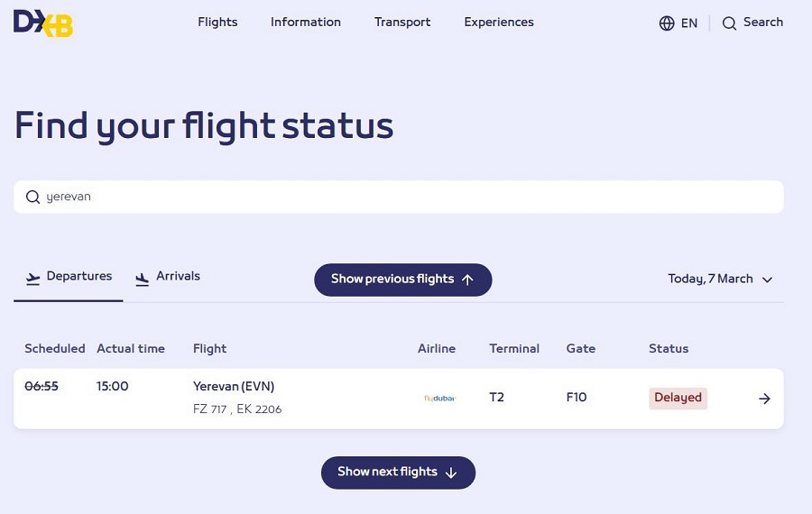Viewport: 812px width, 514px height.
Task: Click the globe language icon
Action: [x=667, y=23]
